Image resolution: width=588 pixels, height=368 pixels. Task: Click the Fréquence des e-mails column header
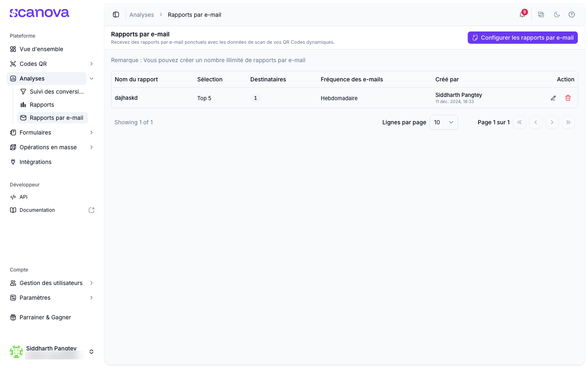pos(352,79)
